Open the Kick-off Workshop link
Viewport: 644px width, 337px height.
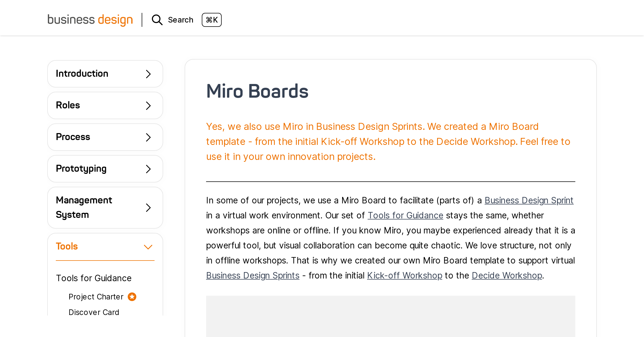(404, 275)
